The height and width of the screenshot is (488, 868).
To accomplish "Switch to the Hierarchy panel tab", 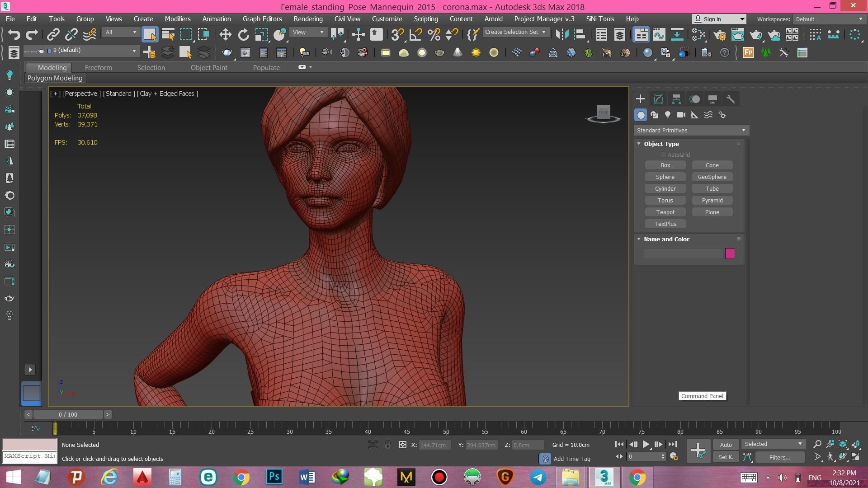I will click(676, 99).
